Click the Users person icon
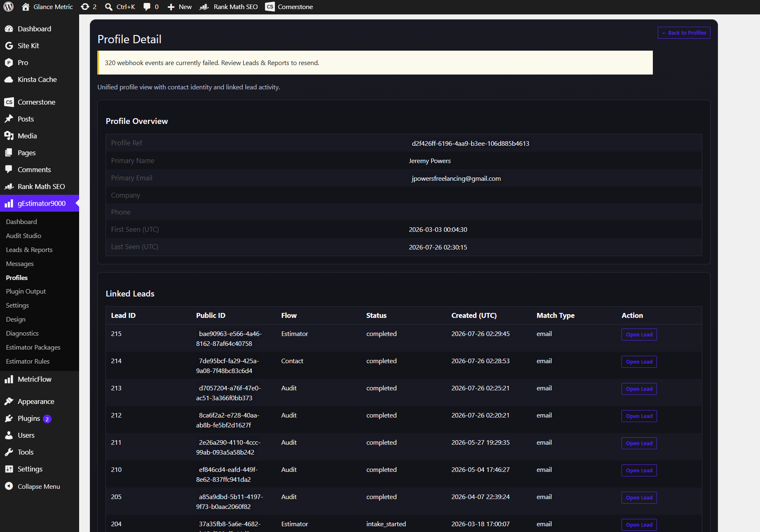 (x=9, y=435)
